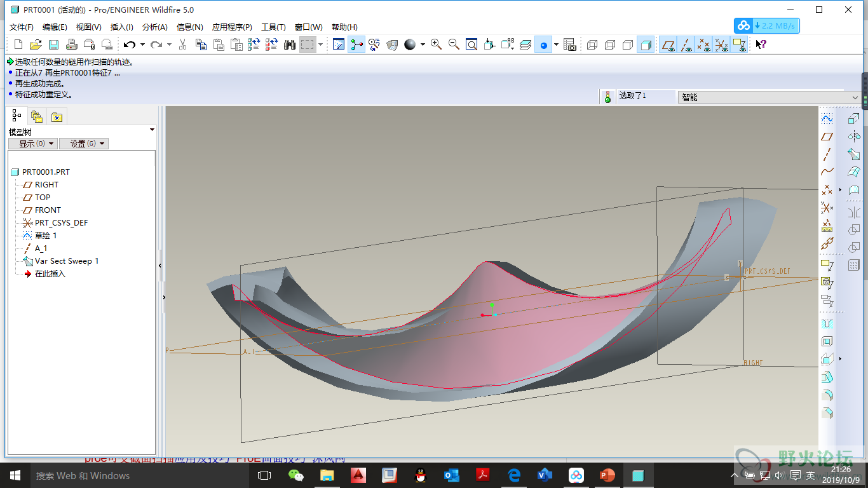This screenshot has width=868, height=488.
Task: Toggle datum axes display
Action: tap(686, 44)
